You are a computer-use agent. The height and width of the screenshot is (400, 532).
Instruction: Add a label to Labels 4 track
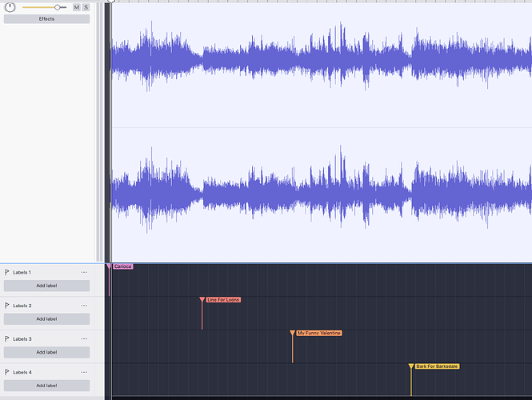click(47, 386)
